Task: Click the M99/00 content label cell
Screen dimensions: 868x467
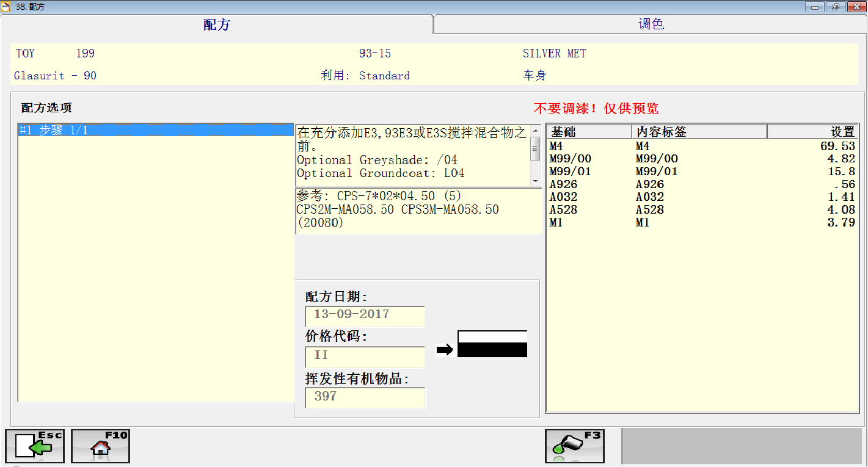Action: [657, 159]
